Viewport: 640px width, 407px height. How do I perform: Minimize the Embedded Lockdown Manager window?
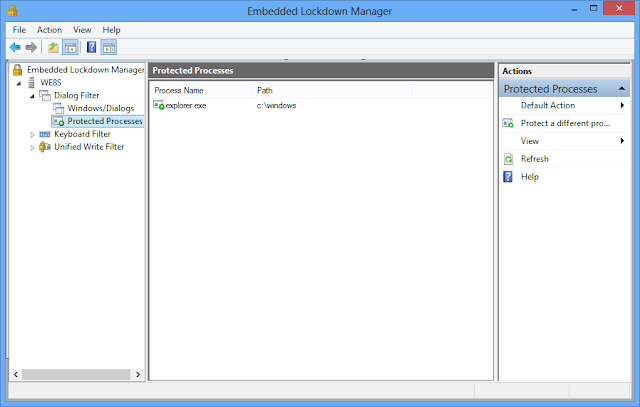pyautogui.click(x=574, y=9)
